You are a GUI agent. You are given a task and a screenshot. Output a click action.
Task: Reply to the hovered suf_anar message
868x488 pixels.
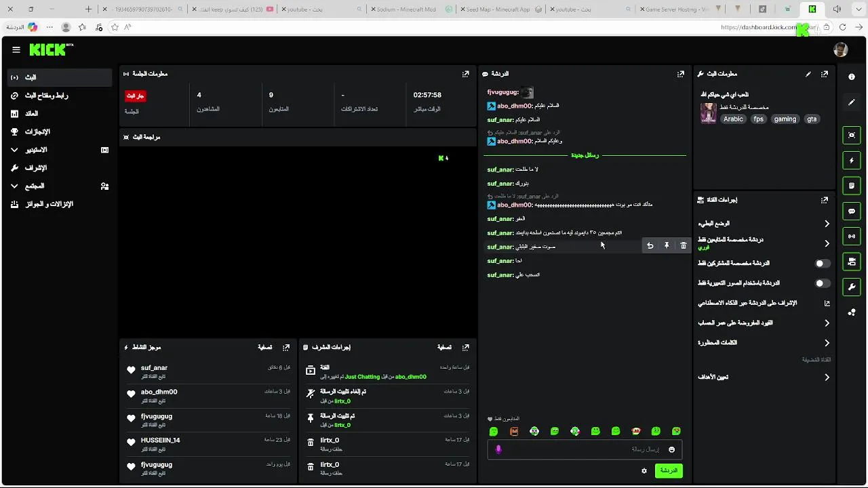(x=650, y=246)
